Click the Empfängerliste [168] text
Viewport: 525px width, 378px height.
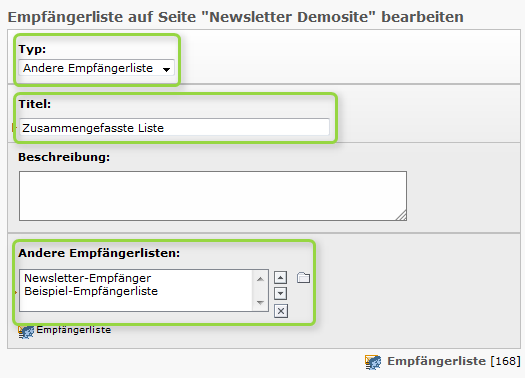click(x=454, y=361)
